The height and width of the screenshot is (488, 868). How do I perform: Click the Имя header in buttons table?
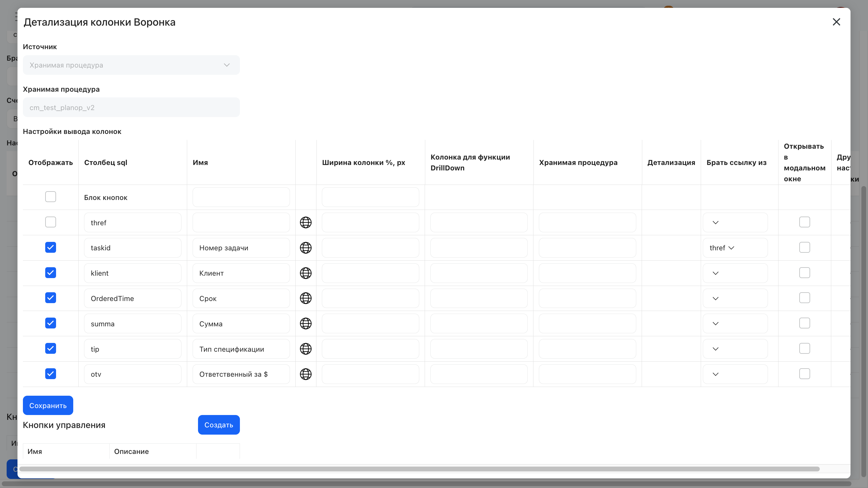point(35,451)
